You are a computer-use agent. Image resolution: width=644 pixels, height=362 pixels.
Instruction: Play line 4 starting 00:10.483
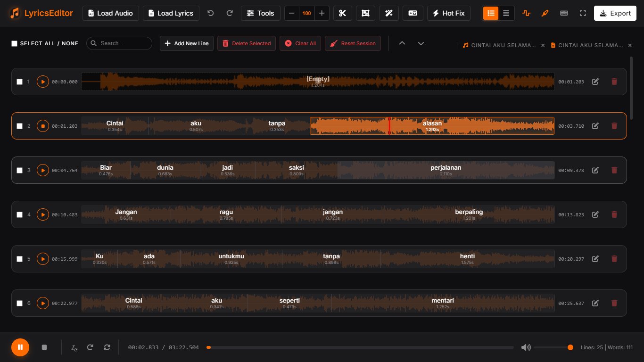(43, 214)
